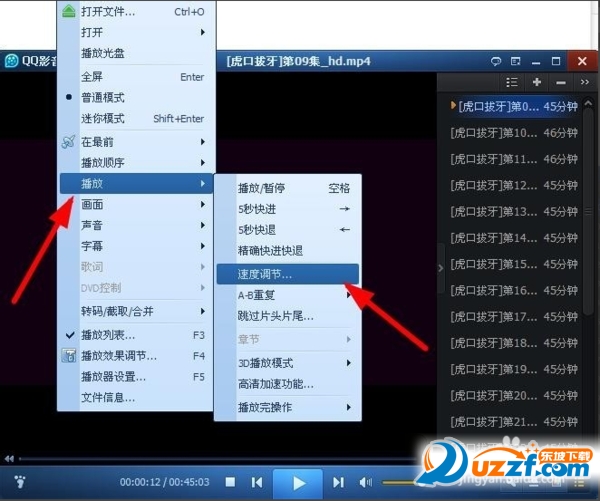Skip to the next track
Viewport: 600px width, 501px height.
point(338,482)
